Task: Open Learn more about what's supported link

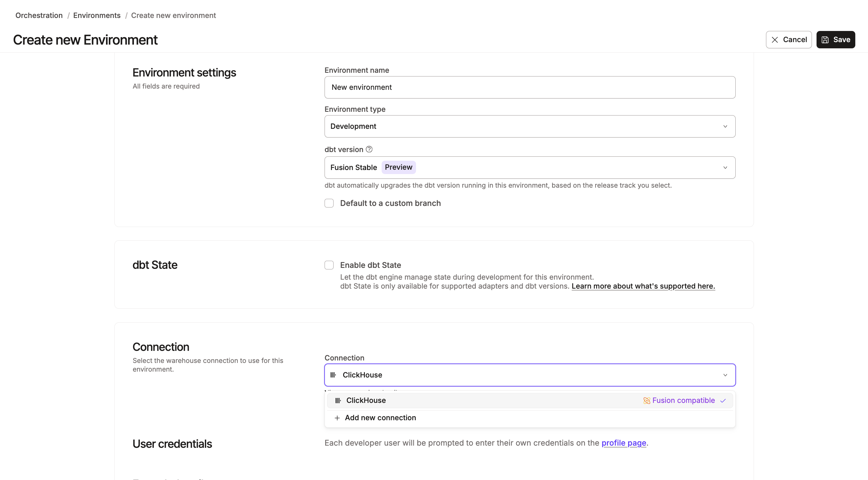Action: [x=643, y=286]
